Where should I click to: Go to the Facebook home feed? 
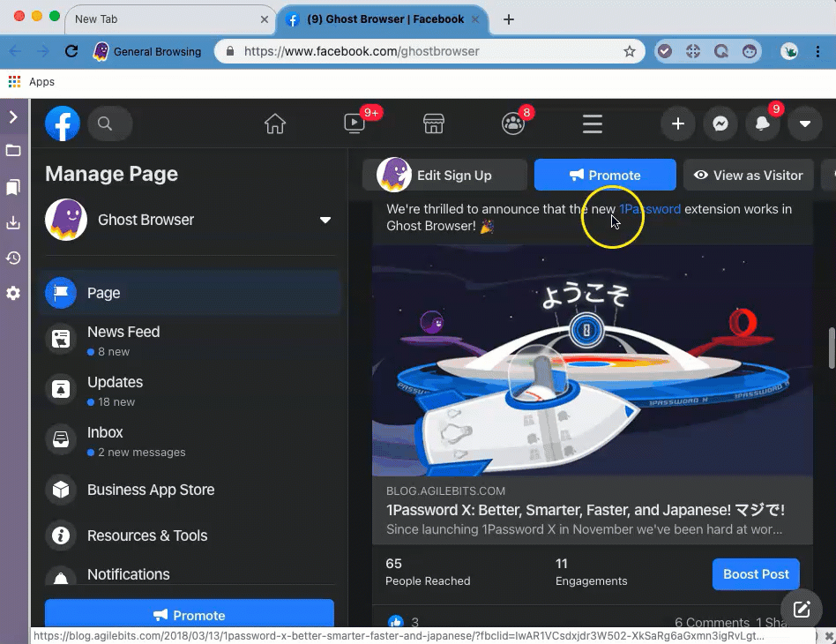(x=274, y=124)
